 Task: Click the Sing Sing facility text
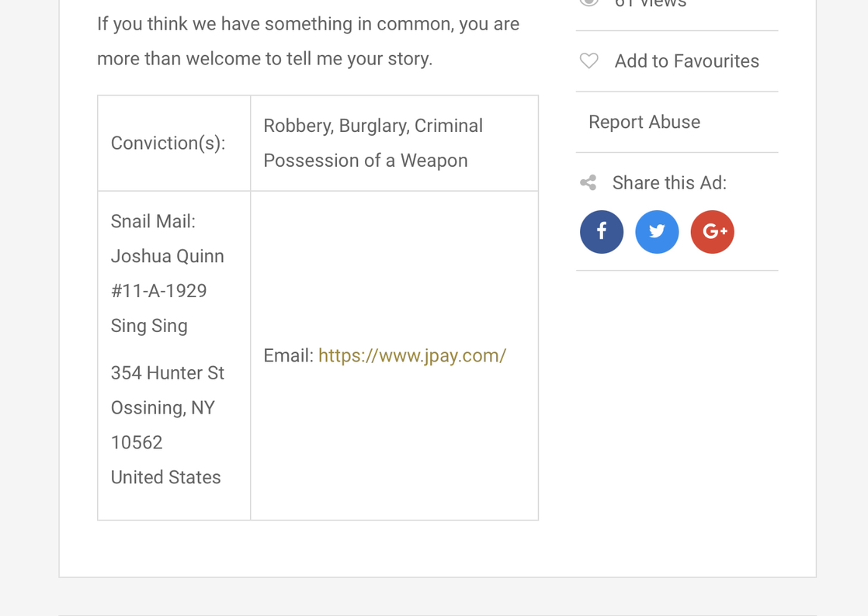[x=149, y=326]
